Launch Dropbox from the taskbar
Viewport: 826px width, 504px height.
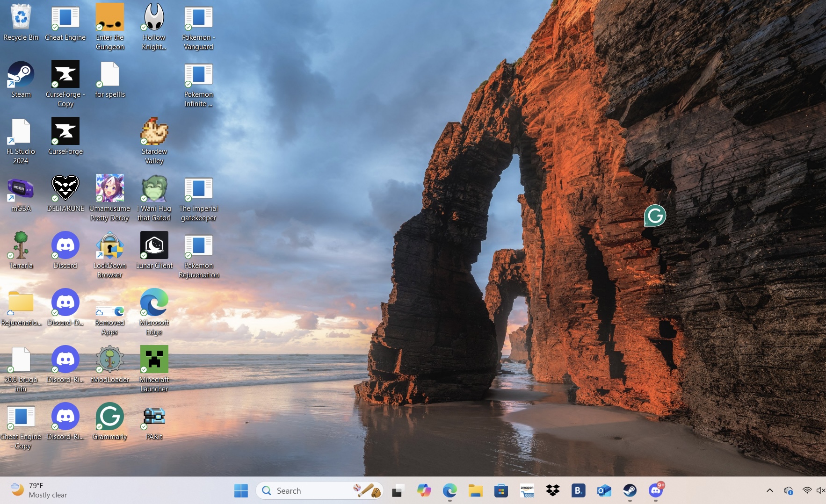click(x=552, y=490)
